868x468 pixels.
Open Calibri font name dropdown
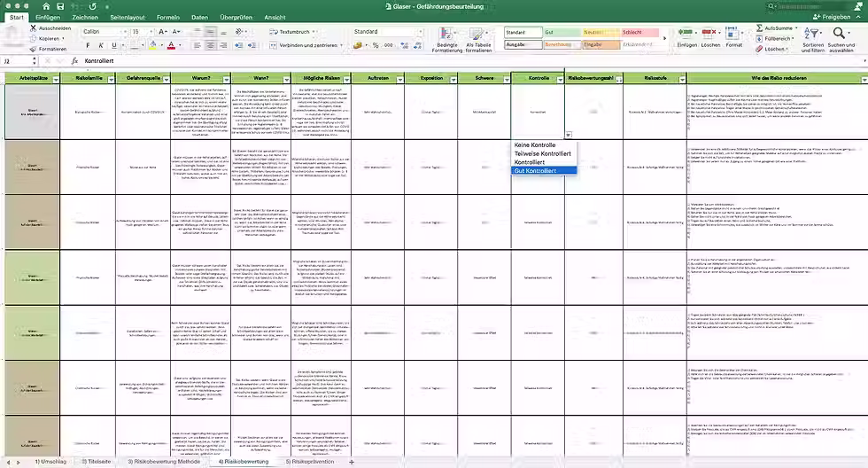click(x=125, y=32)
